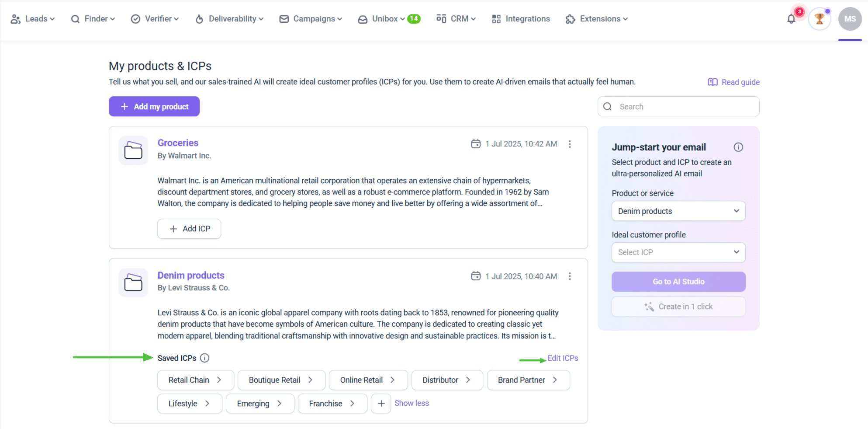Open the notifications bell icon
This screenshot has width=868, height=429.
[x=791, y=19]
